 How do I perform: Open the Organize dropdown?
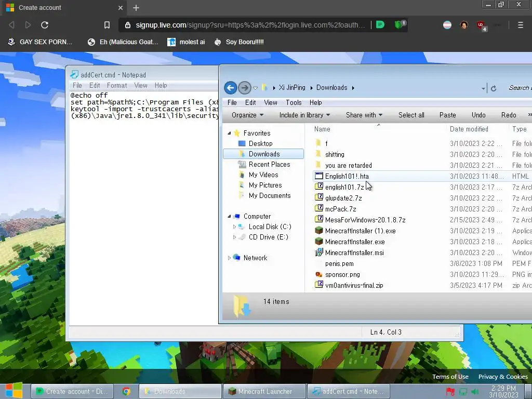pos(247,115)
